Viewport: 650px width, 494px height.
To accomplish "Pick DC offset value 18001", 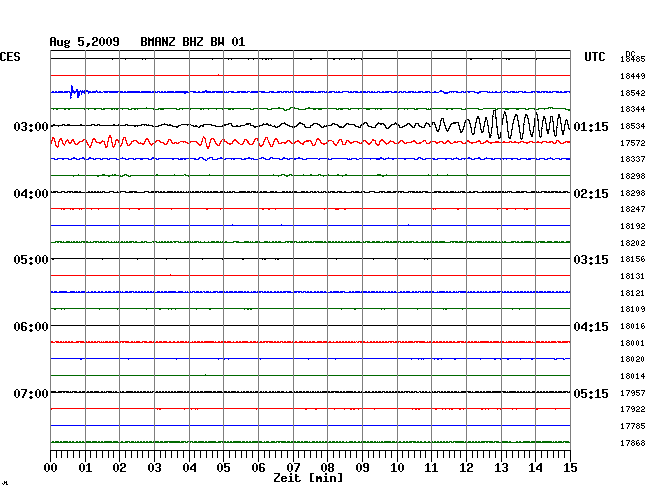I will point(633,343).
